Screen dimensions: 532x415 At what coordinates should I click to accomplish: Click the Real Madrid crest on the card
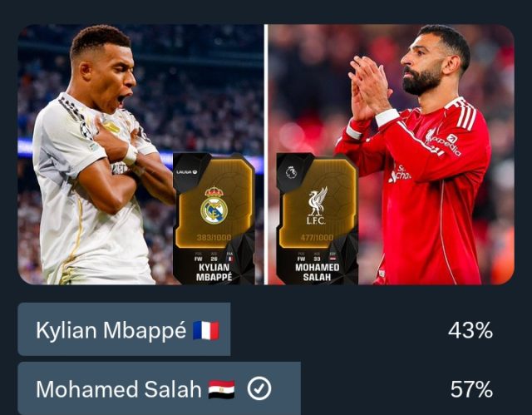coord(214,205)
